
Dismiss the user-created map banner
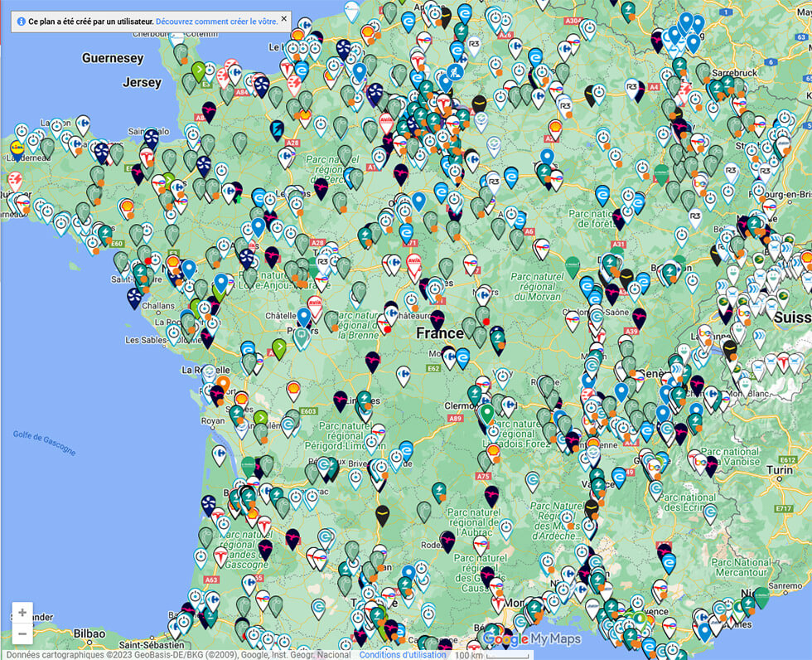coord(283,18)
